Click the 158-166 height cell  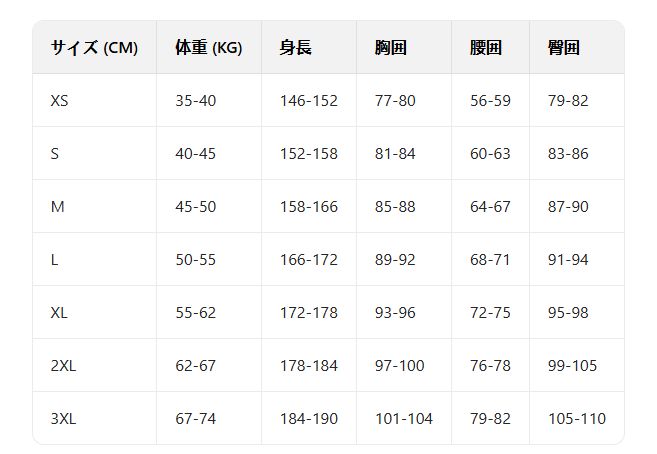coord(308,206)
